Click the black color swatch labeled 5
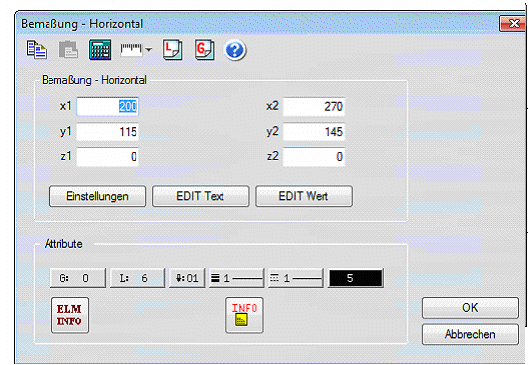 [356, 278]
